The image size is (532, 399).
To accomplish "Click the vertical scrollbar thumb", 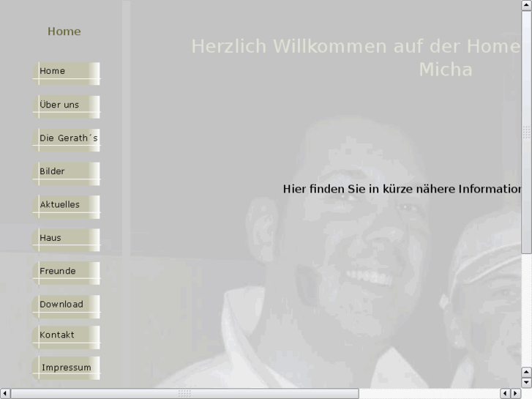I will [527, 132].
